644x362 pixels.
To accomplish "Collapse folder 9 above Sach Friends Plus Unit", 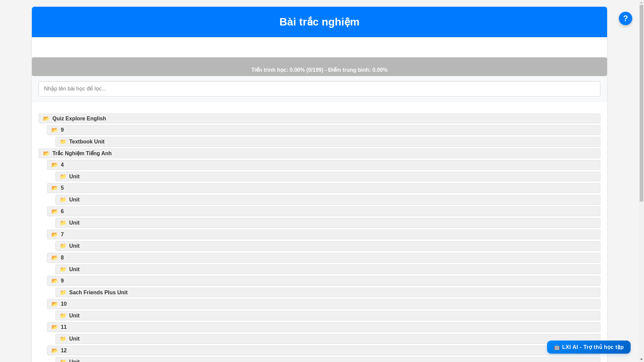I will pyautogui.click(x=324, y=281).
